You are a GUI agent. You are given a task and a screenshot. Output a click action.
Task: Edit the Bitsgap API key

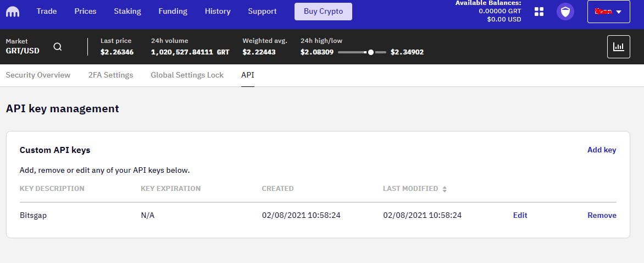tap(520, 216)
